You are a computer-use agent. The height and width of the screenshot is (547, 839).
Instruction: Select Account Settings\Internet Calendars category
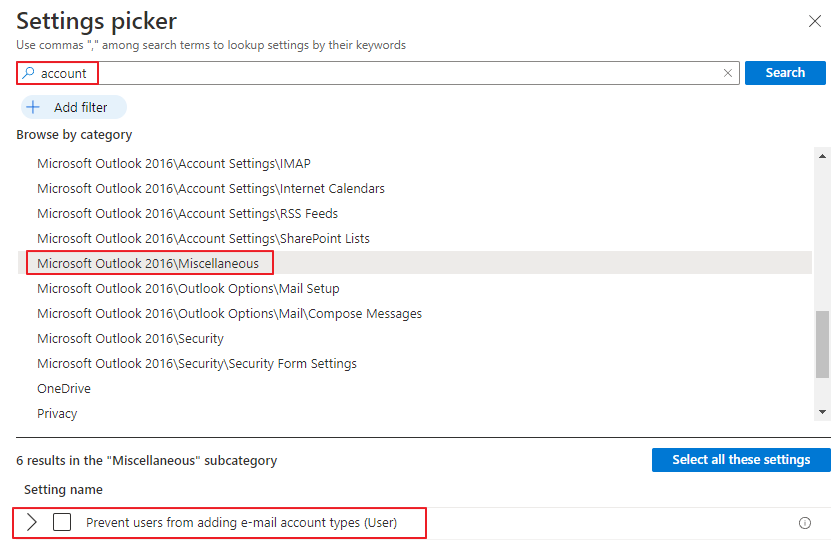(210, 188)
